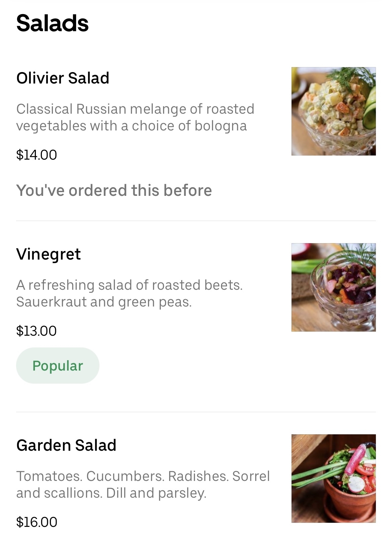This screenshot has width=392, height=550.
Task: Click the $16.00 Garden Salad price
Action: [37, 522]
